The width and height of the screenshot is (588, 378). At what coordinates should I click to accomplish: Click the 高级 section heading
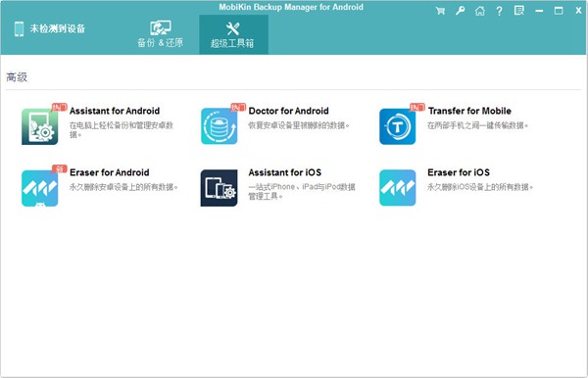point(17,77)
